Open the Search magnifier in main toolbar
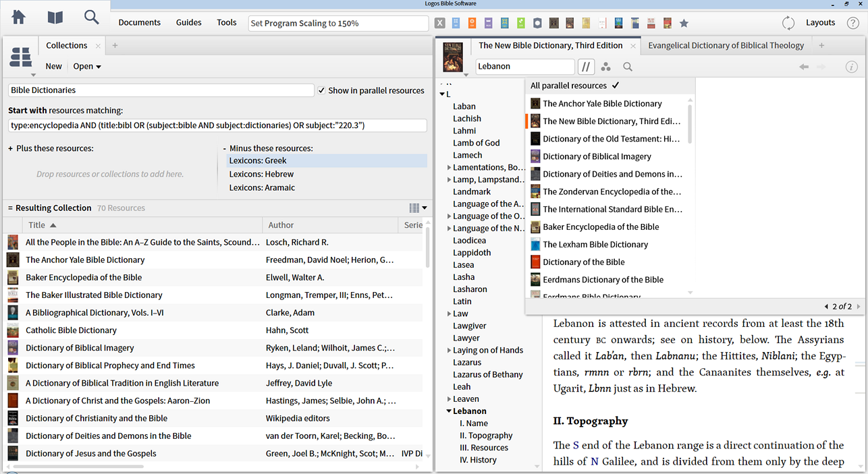Image resolution: width=868 pixels, height=474 pixels. pos(91,18)
